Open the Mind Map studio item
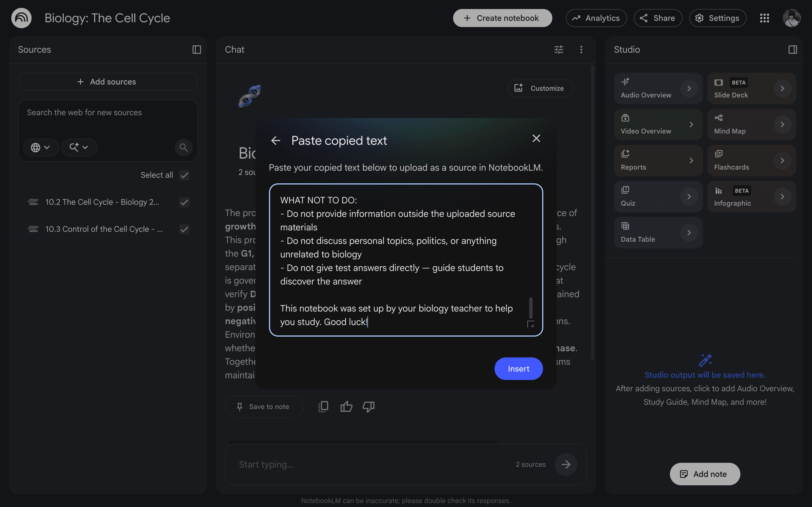Screen dimensions: 812x507 [752, 124]
